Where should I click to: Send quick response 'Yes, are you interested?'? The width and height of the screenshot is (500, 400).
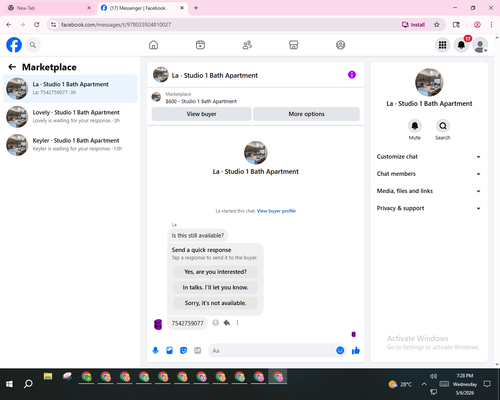[215, 272]
